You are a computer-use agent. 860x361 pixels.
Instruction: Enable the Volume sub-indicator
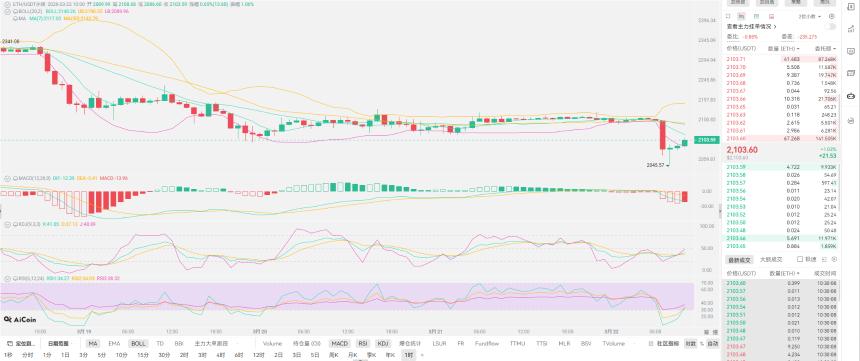coord(272,343)
